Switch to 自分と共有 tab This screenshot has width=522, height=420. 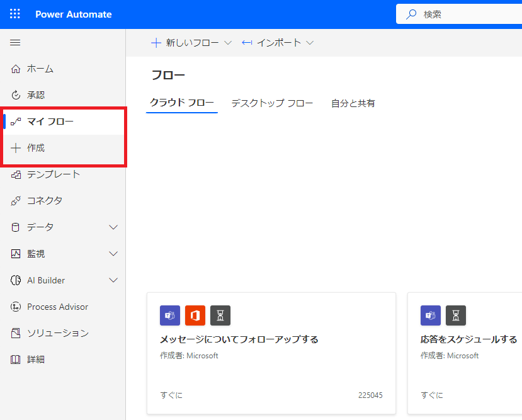point(353,103)
